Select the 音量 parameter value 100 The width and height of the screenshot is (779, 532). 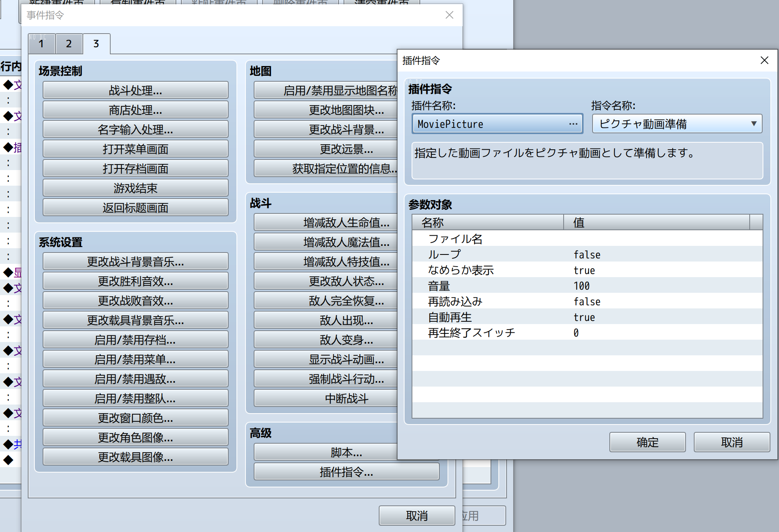coord(582,286)
